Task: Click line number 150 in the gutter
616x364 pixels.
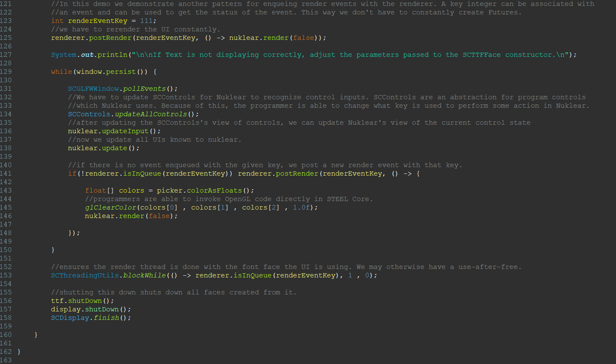Action: pos(6,250)
